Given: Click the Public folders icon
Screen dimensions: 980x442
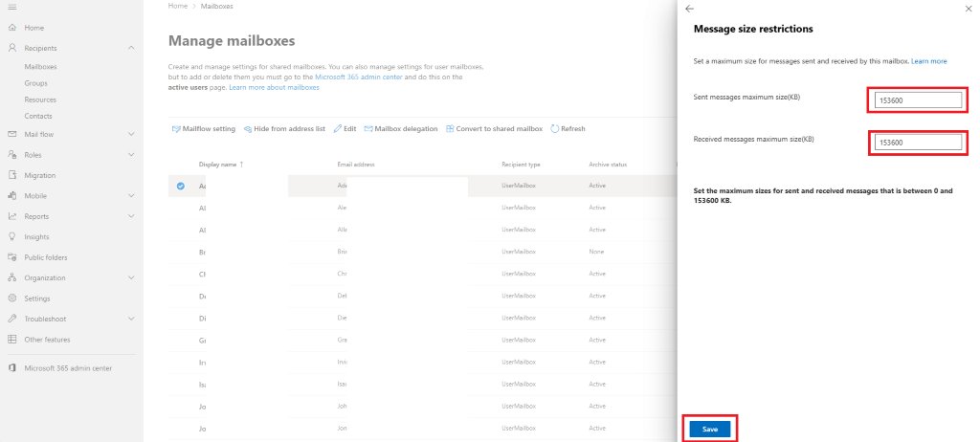Looking at the screenshot, I should (x=11, y=257).
